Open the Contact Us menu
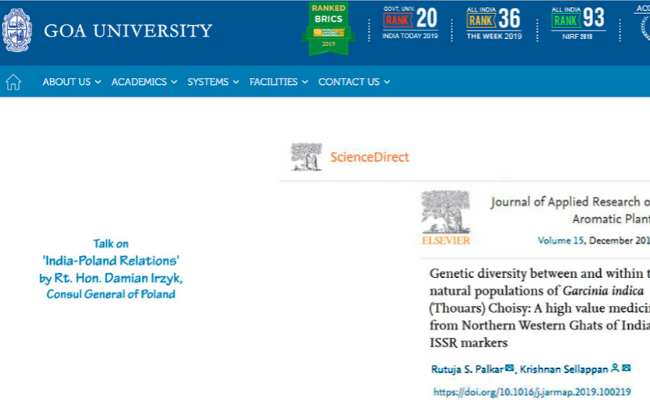The image size is (650, 400). [x=354, y=82]
